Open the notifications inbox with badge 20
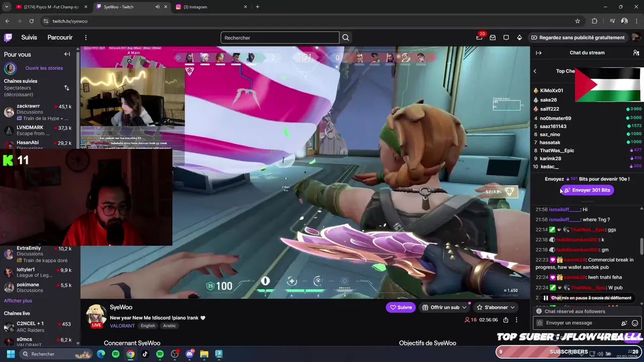644x362 pixels. click(479, 37)
